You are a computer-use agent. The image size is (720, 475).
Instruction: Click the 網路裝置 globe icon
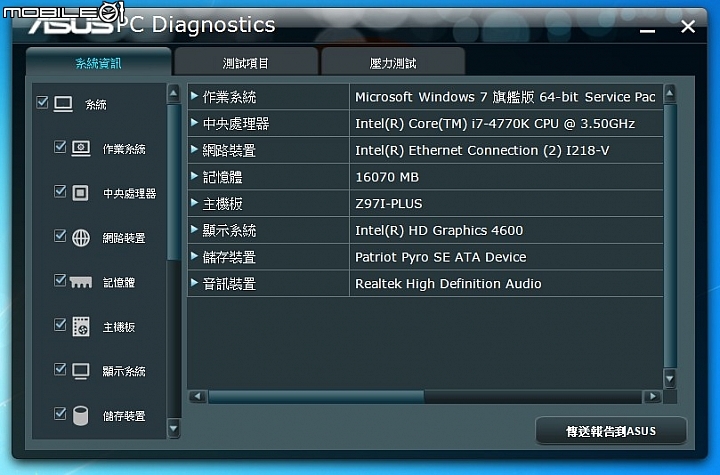point(81,238)
